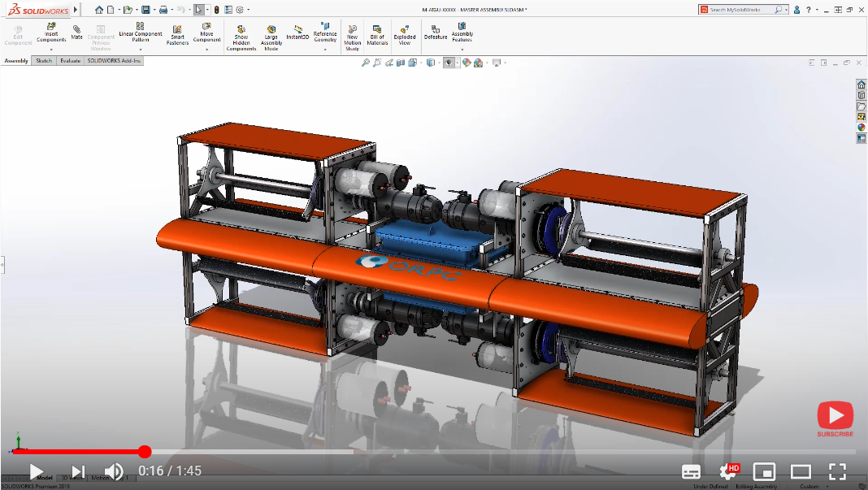Viewport: 868px width, 490px height.
Task: Expand Linear Component Pattern dropdown arrow
Action: pos(141,50)
